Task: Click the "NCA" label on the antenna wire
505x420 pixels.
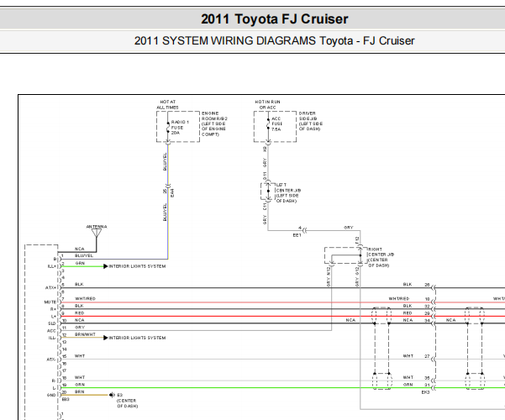Action: point(80,249)
